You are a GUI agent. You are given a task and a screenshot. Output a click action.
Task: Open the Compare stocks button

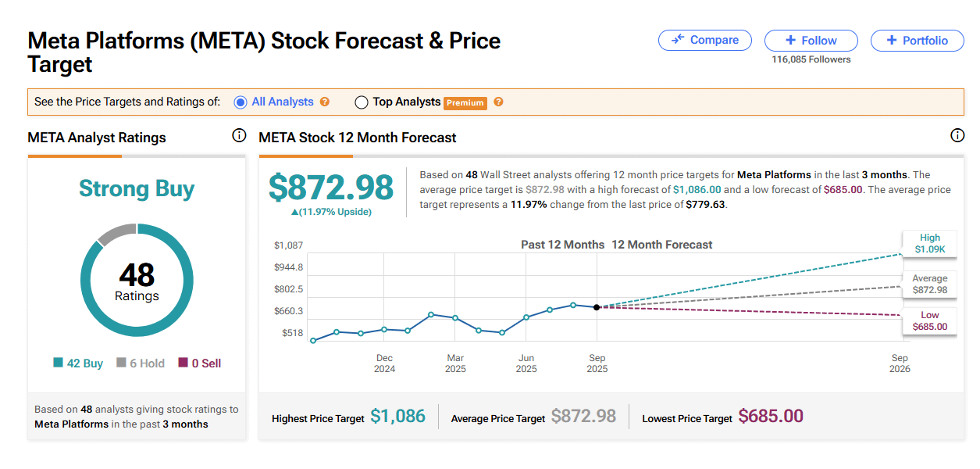704,41
